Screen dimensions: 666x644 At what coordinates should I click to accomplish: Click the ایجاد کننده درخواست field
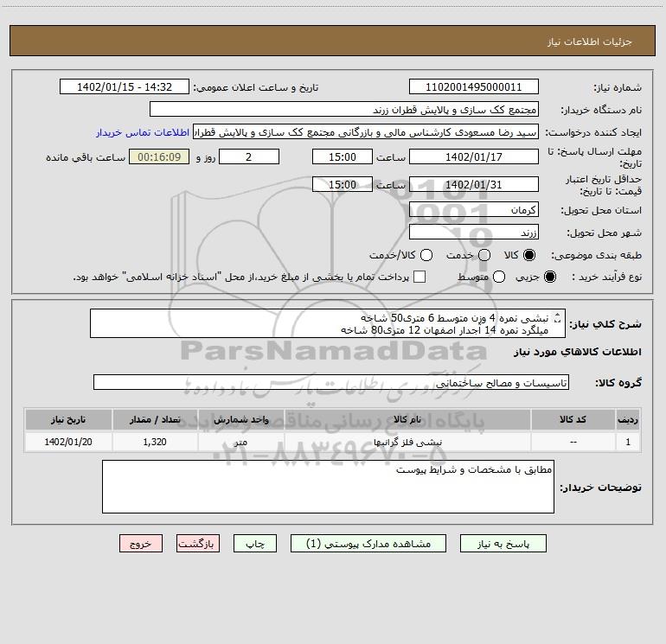366,131
